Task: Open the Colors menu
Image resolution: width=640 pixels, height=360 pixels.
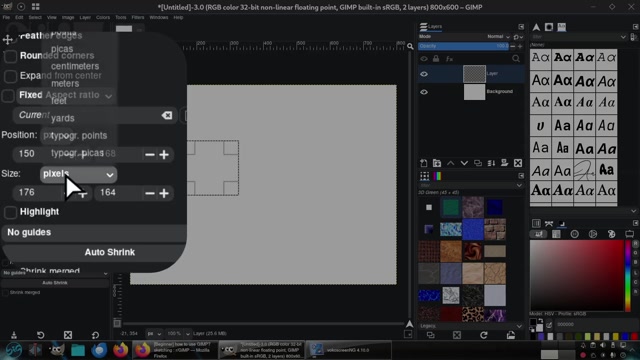Action: pyautogui.click(x=103, y=18)
